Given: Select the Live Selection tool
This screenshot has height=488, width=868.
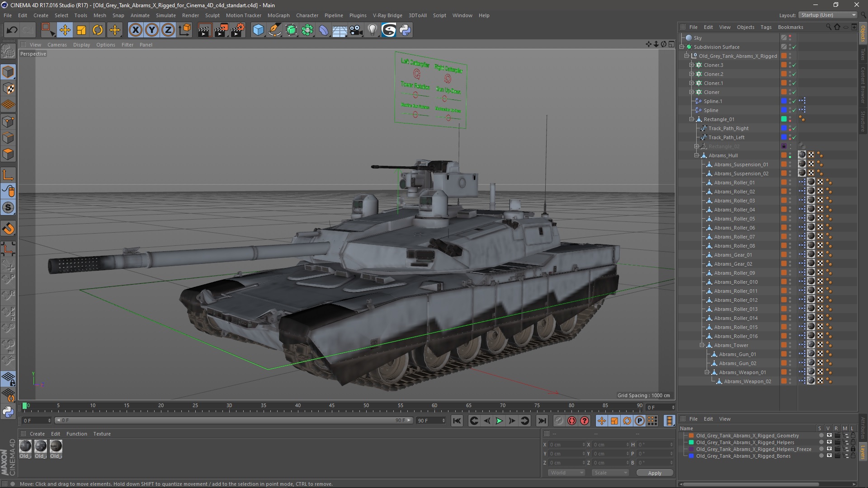Looking at the screenshot, I should pos(47,30).
